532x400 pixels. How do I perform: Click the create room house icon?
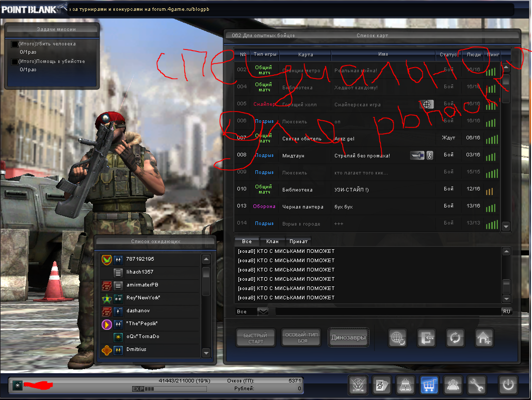click(x=484, y=338)
